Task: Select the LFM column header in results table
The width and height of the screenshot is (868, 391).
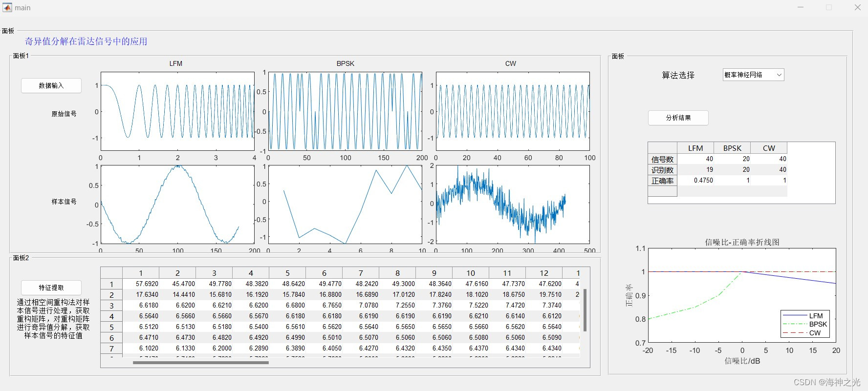Action: [x=695, y=148]
